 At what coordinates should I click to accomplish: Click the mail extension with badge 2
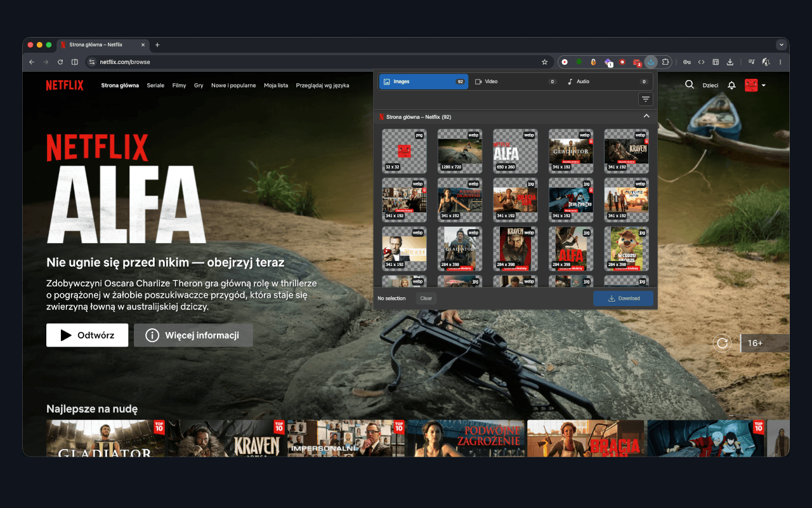point(636,62)
